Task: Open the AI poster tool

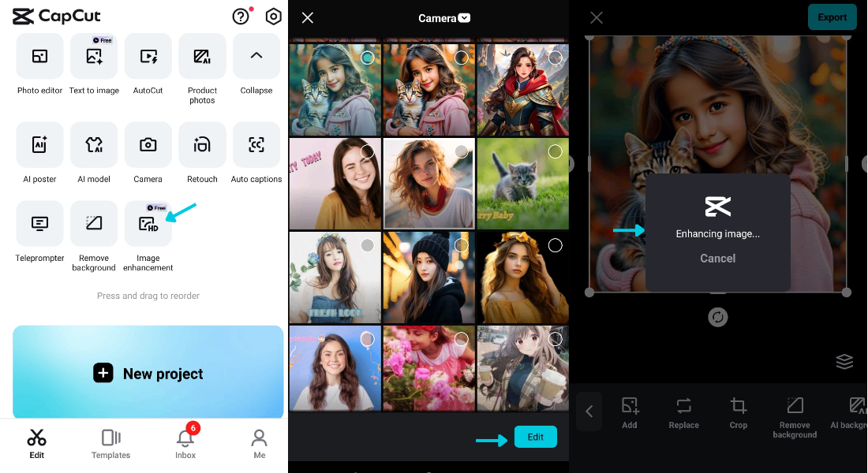Action: click(39, 145)
